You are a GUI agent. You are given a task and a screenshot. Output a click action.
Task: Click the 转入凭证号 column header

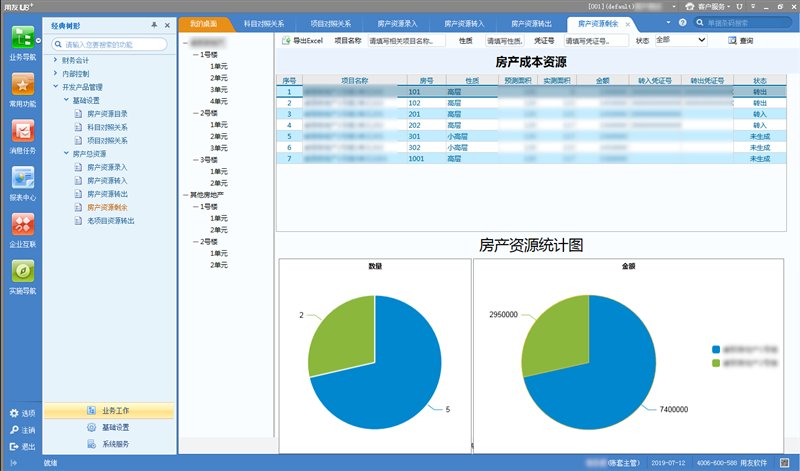pyautogui.click(x=655, y=80)
